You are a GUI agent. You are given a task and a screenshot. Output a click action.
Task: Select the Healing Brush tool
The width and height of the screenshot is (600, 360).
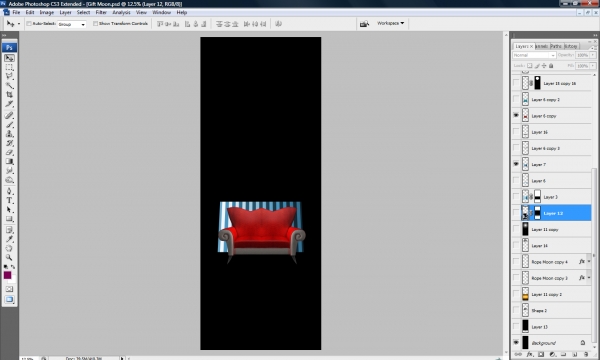pyautogui.click(x=10, y=115)
